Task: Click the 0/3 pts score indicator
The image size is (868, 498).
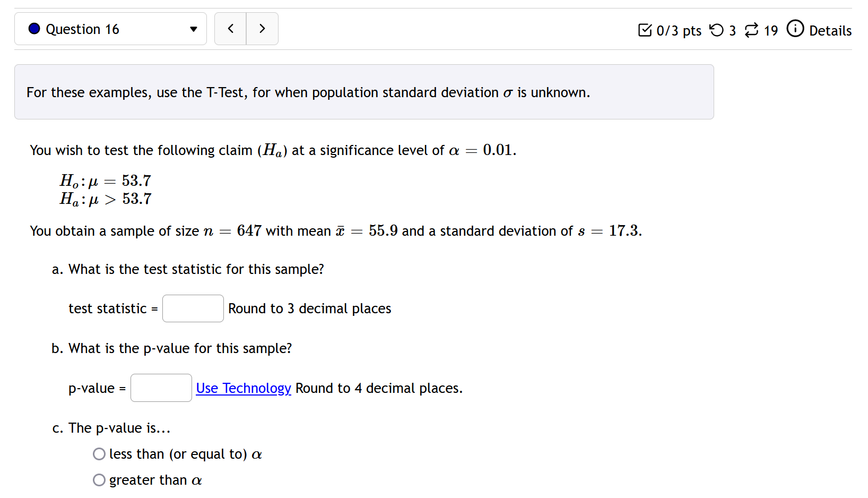Action: click(x=678, y=30)
